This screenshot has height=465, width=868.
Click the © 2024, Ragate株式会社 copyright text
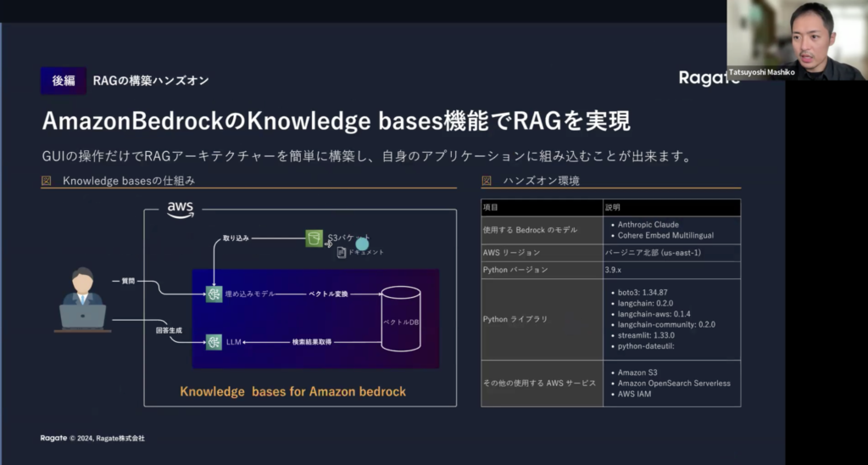point(107,438)
